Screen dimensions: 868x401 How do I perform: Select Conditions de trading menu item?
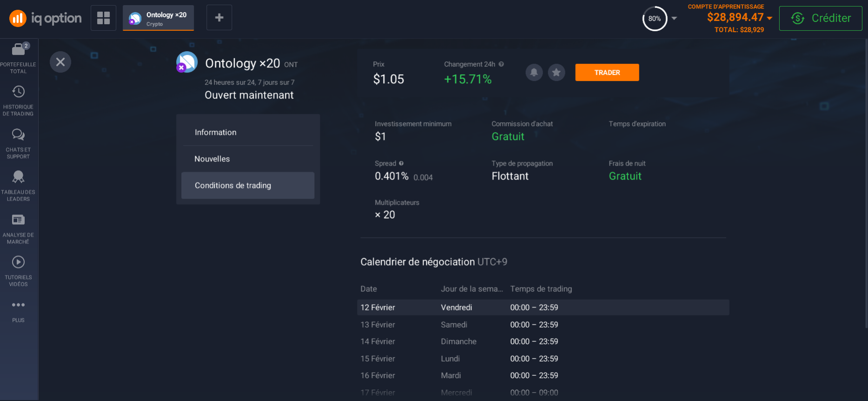(248, 185)
